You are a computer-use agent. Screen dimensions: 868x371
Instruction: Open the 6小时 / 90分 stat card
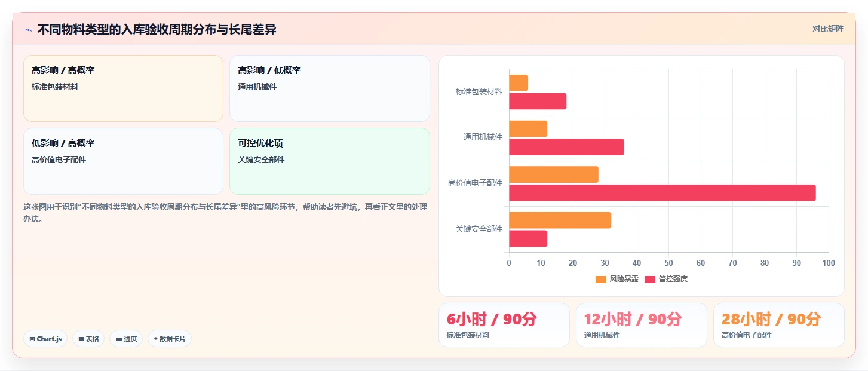point(504,325)
